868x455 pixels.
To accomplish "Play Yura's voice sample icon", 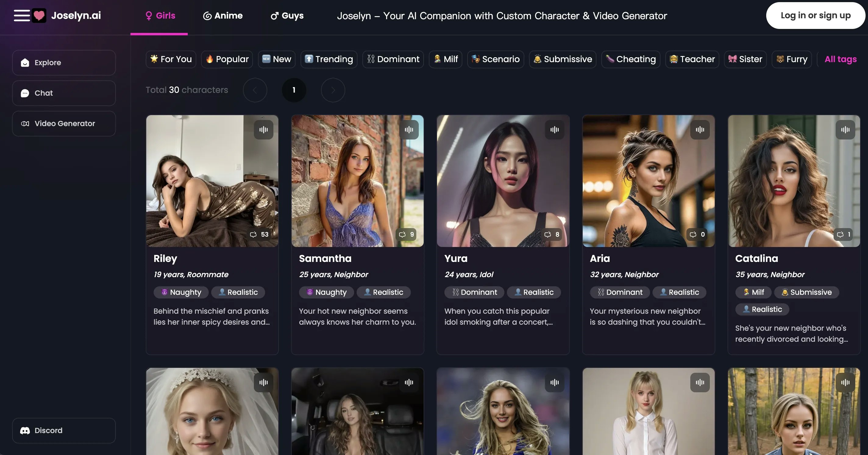I will pyautogui.click(x=554, y=130).
